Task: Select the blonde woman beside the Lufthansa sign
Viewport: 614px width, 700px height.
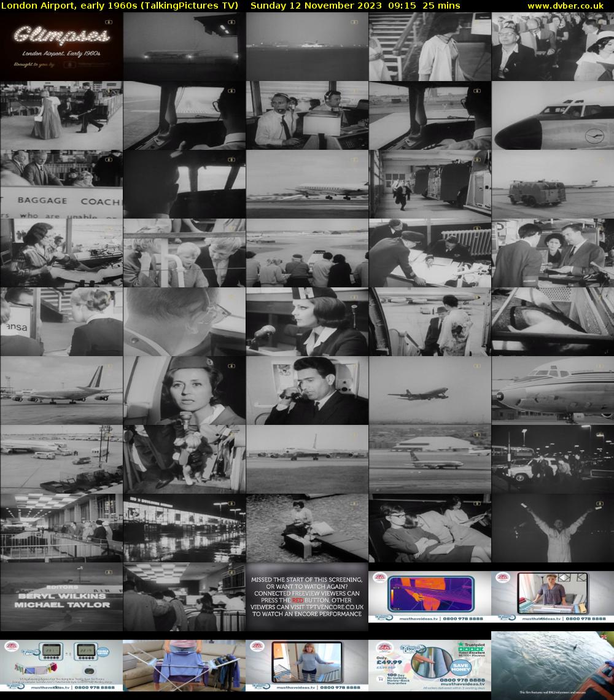Action: pyautogui.click(x=61, y=321)
